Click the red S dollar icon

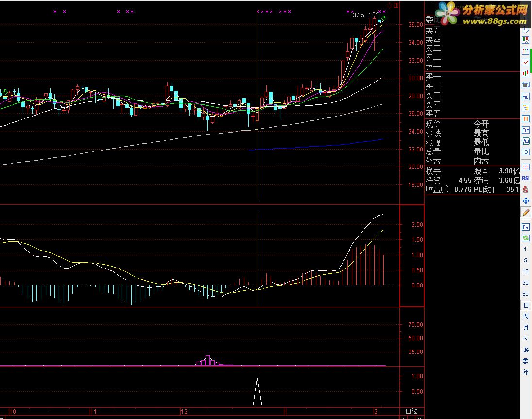(525, 189)
